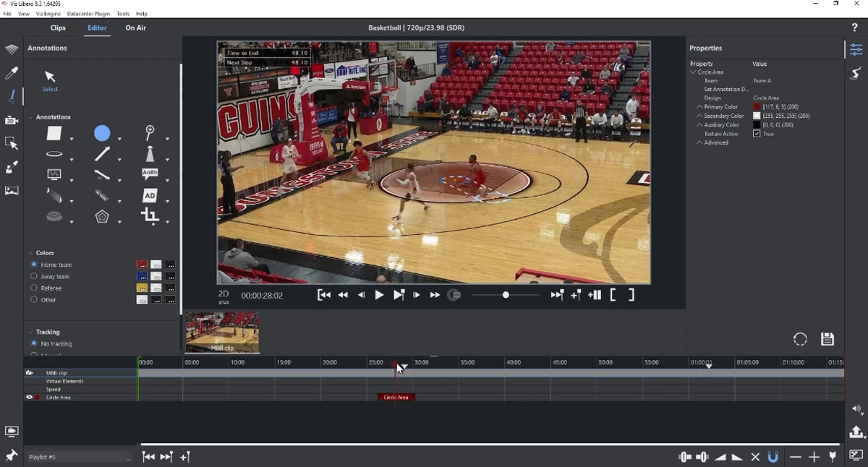Select the crop annotation tool
The image size is (868, 467).
pos(150,215)
